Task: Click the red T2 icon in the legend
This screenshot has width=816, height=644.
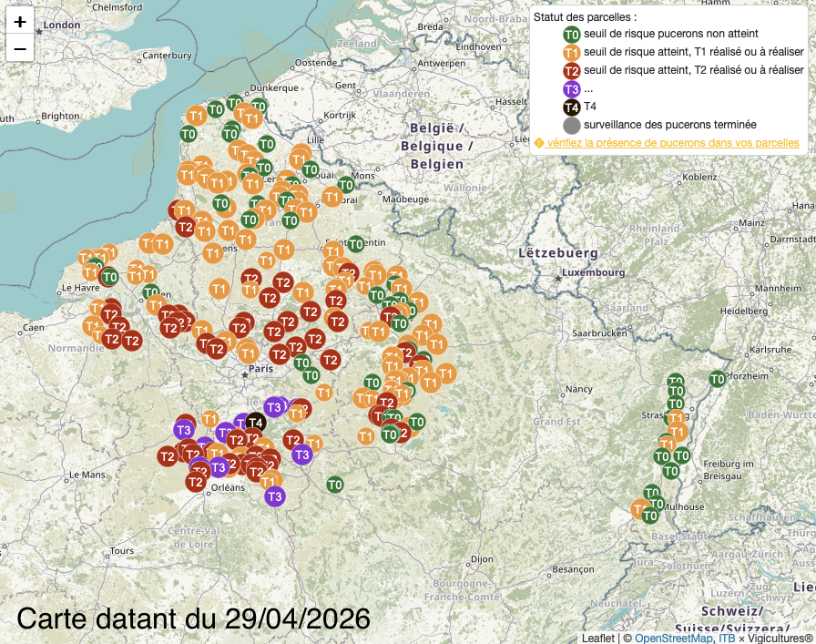Action: [x=572, y=71]
